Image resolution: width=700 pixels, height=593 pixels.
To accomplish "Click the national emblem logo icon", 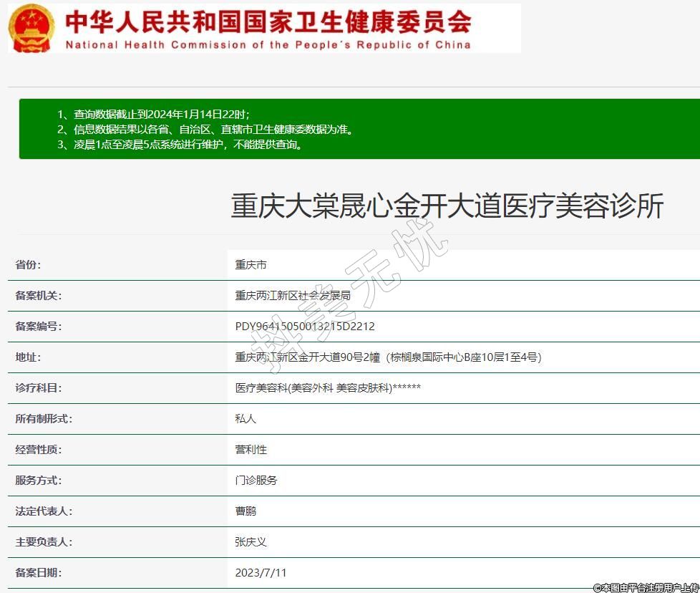I will point(31,27).
